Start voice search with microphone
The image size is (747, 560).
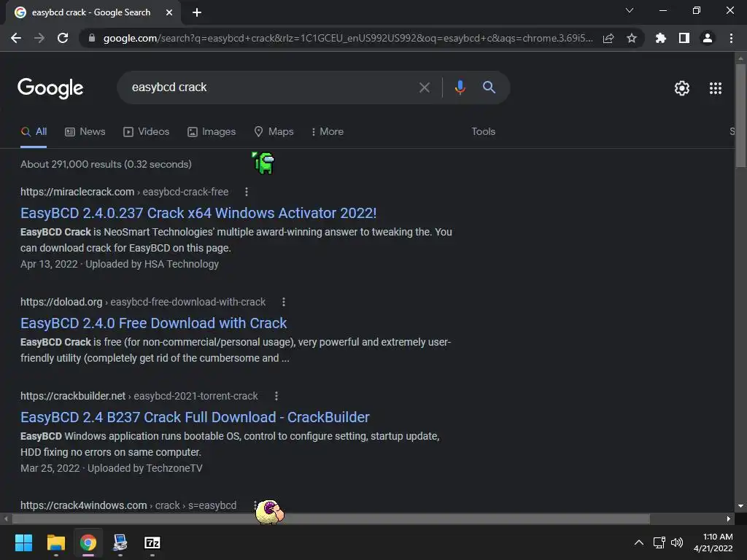pyautogui.click(x=460, y=87)
